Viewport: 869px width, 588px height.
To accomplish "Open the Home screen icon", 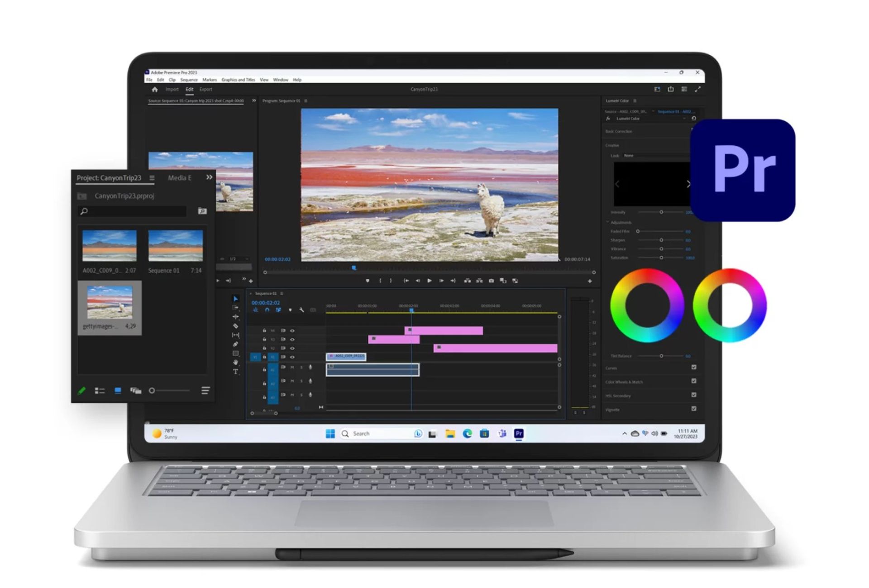I will point(155,90).
